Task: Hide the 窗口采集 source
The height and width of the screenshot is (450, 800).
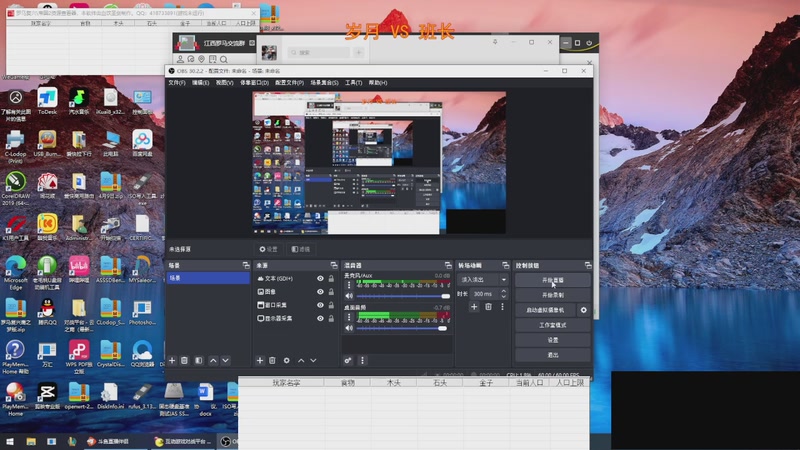Action: [x=320, y=305]
